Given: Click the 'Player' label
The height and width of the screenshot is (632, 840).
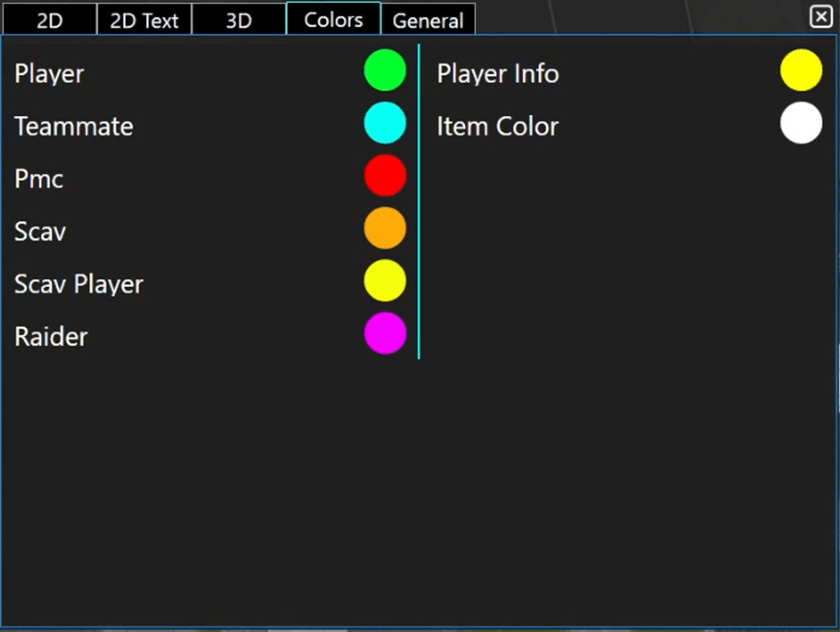Looking at the screenshot, I should pyautogui.click(x=49, y=74).
